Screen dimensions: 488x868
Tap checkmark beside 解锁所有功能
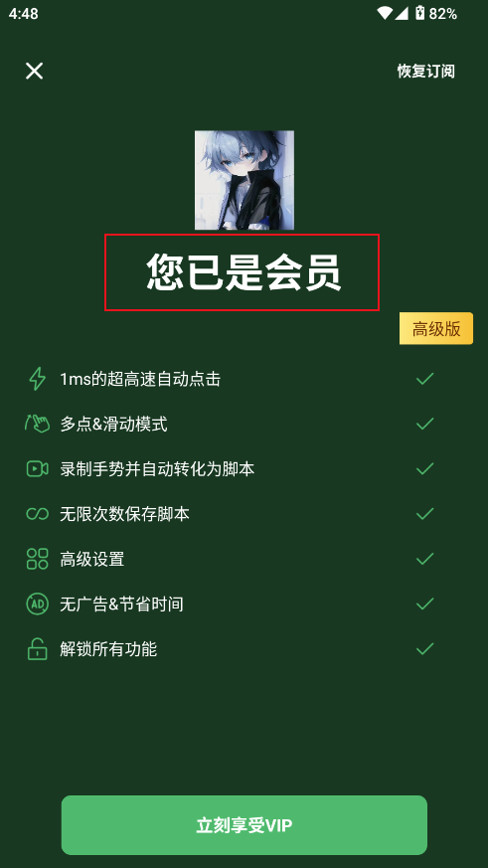(x=425, y=649)
